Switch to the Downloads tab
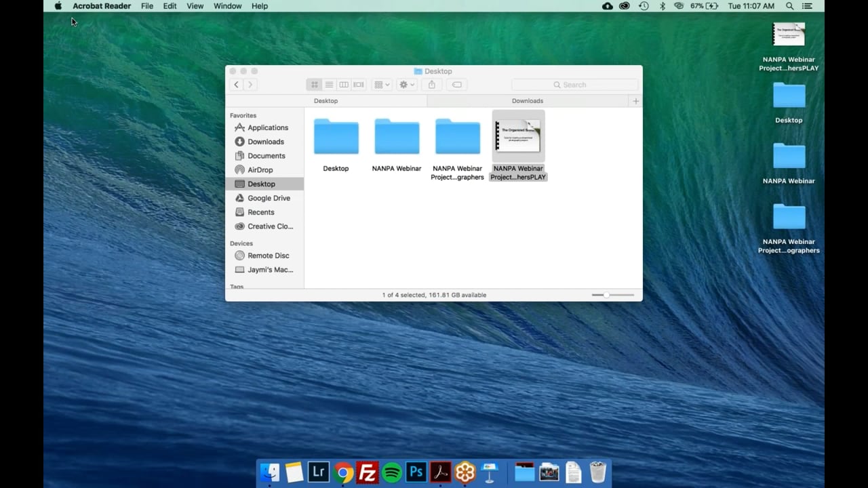 click(x=527, y=101)
